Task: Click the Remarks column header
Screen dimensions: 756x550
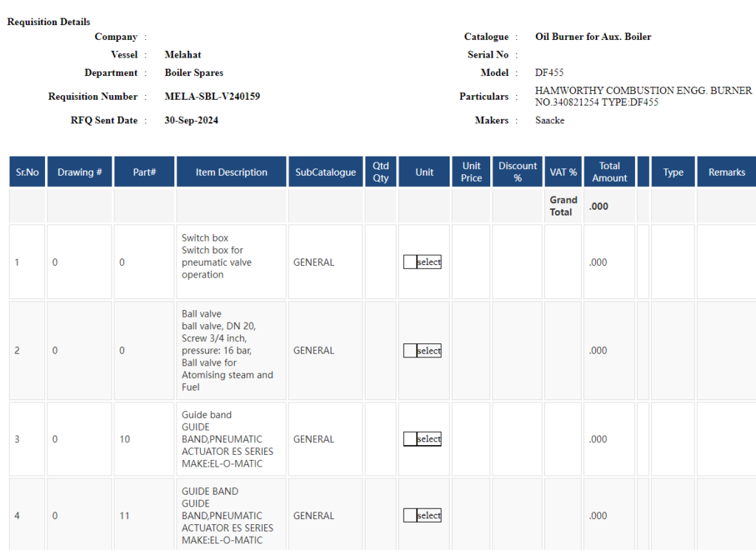Action: tap(726, 172)
